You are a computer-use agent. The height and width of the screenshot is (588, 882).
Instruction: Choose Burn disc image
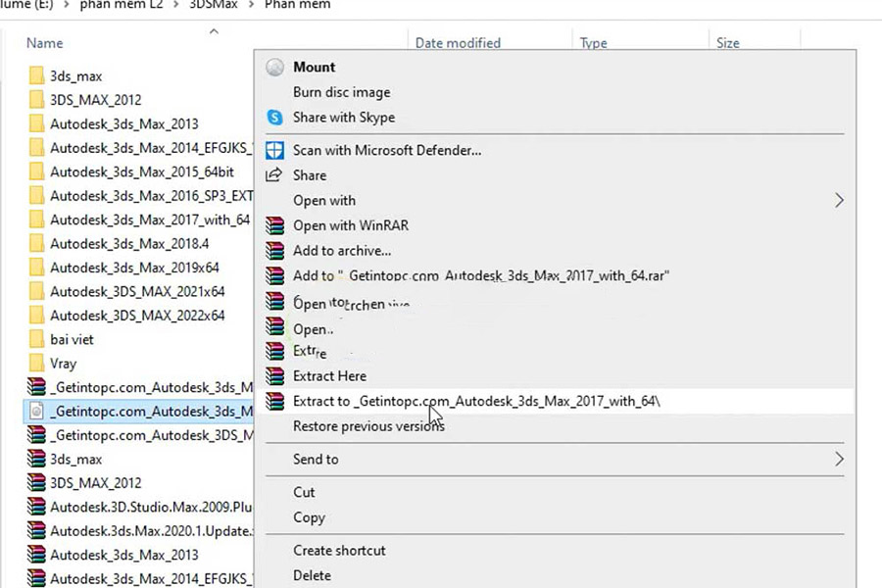click(x=341, y=92)
